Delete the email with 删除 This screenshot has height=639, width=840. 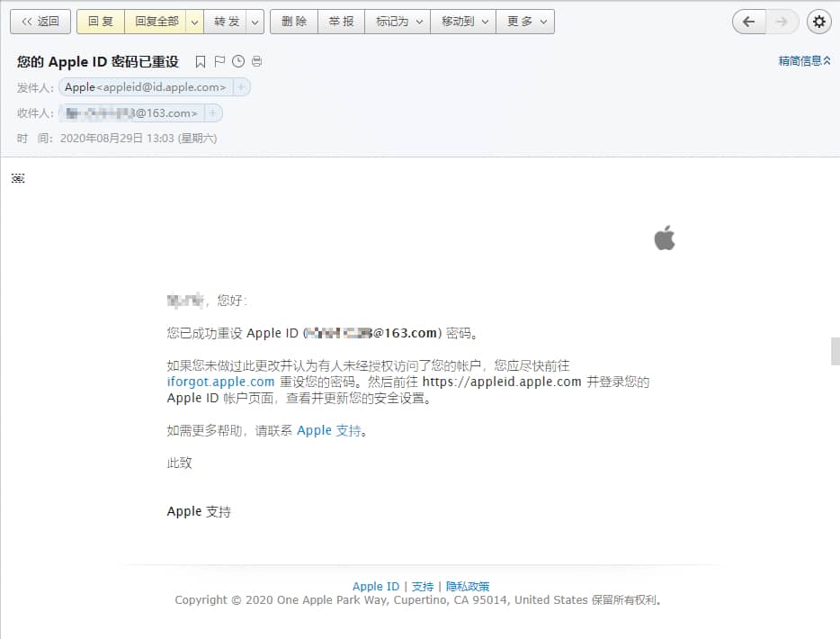294,22
